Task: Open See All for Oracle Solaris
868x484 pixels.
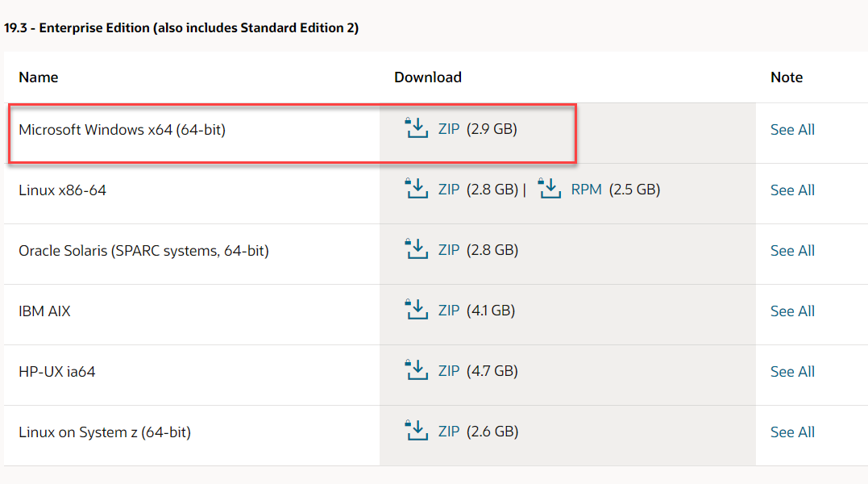Action: (792, 251)
